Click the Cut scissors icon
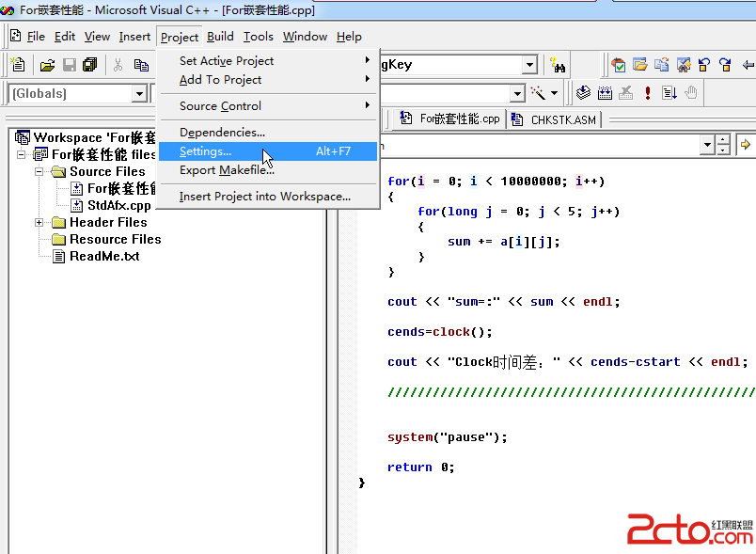756x554 pixels. (x=118, y=65)
